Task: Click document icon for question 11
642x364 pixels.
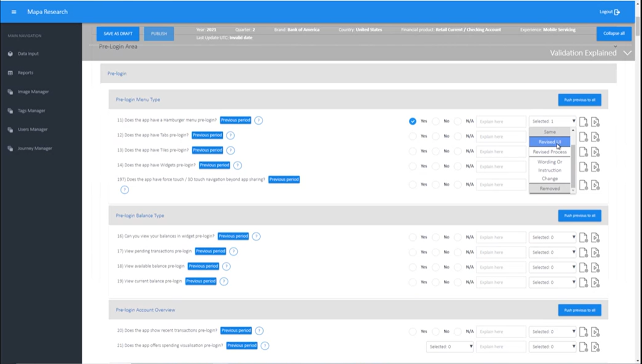Action: [x=583, y=122]
